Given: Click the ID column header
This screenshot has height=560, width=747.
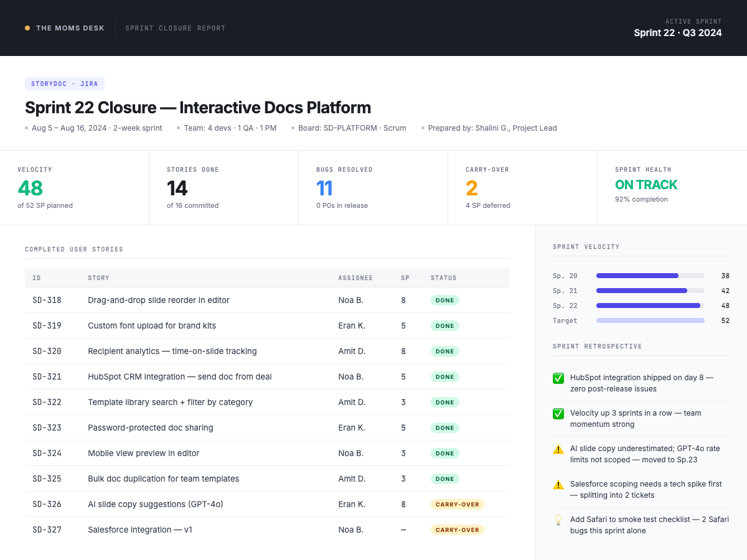Looking at the screenshot, I should (37, 278).
